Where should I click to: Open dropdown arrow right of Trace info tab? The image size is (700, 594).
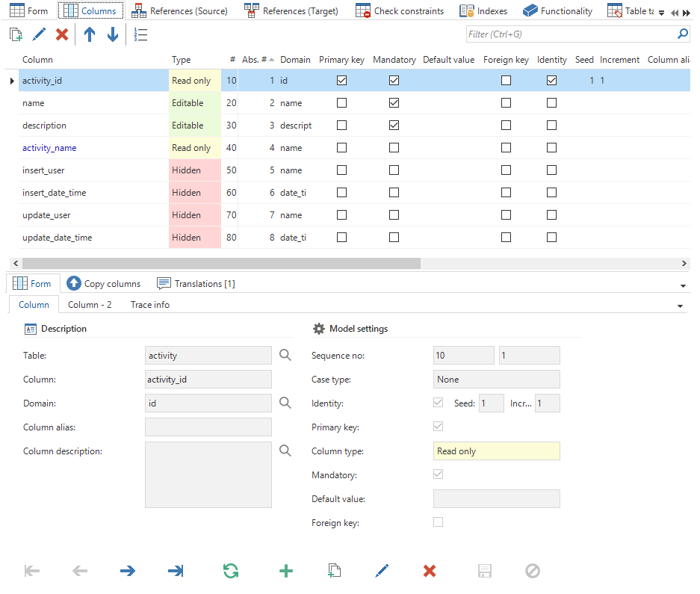(680, 306)
